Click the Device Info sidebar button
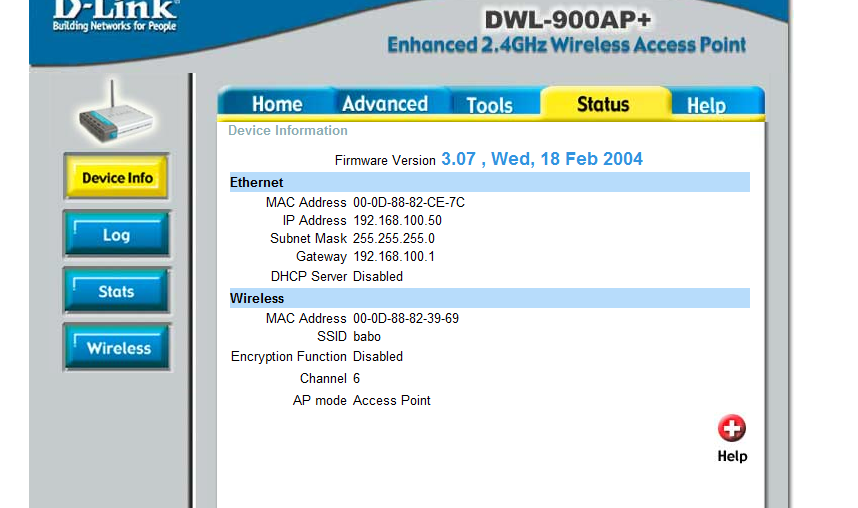This screenshot has width=858, height=508. tap(117, 177)
